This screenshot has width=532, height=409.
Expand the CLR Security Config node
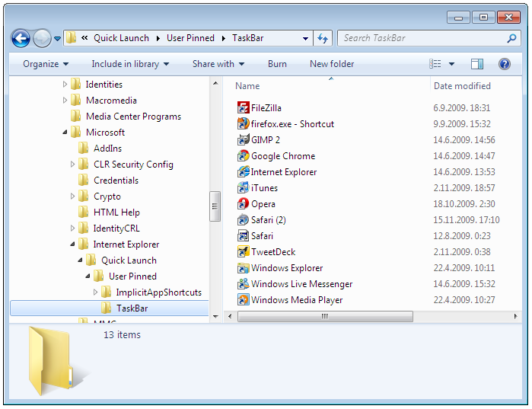click(72, 165)
